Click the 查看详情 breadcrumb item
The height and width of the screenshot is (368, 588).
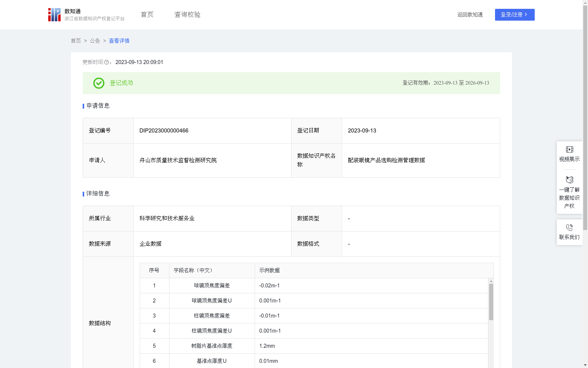[119, 41]
